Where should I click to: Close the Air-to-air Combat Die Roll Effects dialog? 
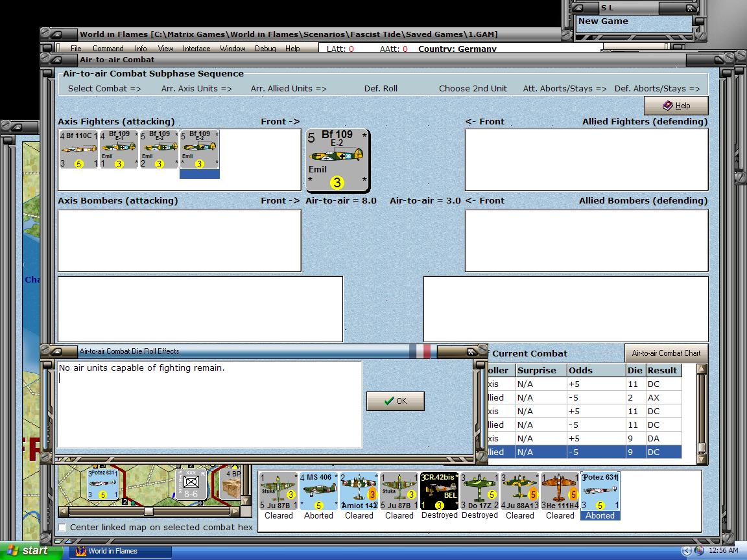[x=471, y=351]
